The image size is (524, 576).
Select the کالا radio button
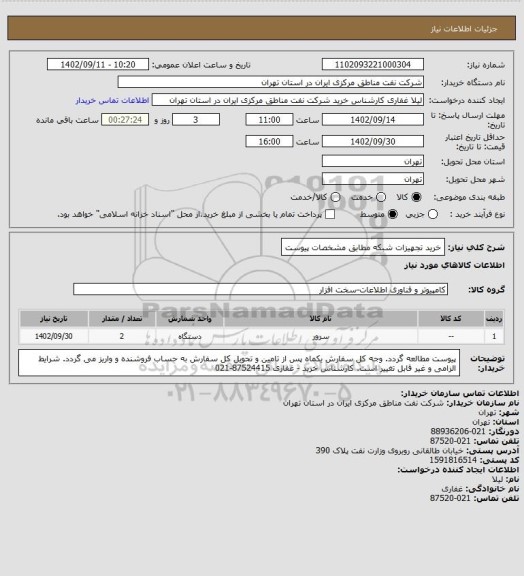point(416,197)
